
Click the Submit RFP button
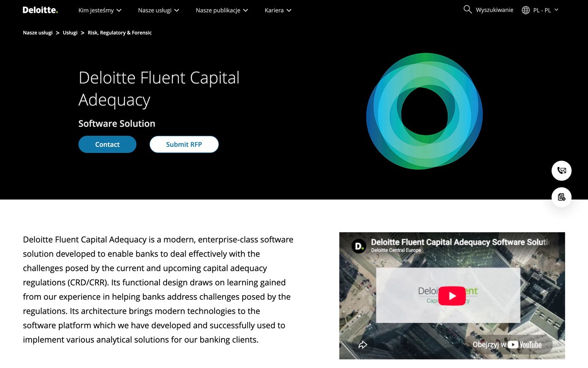coord(184,144)
